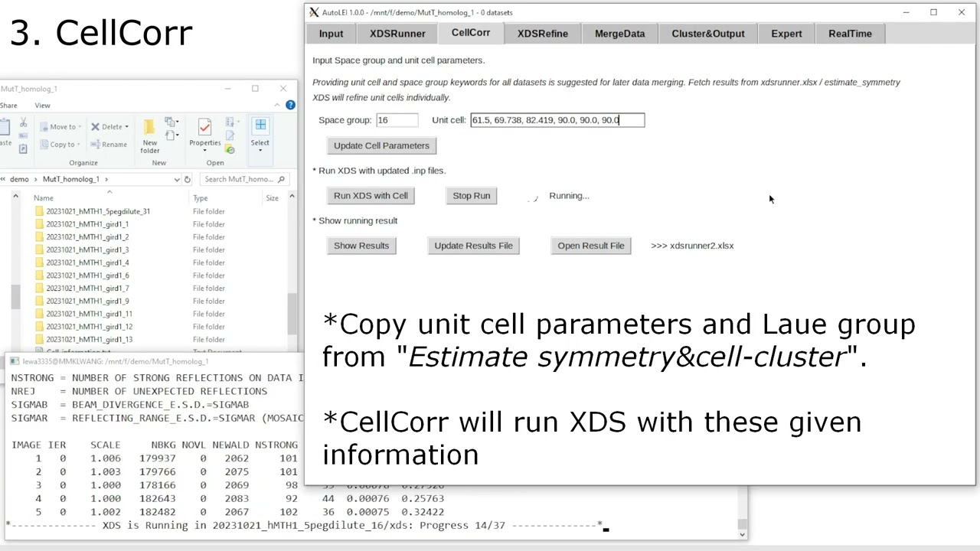
Task: Click Update Results File button
Action: (x=473, y=246)
